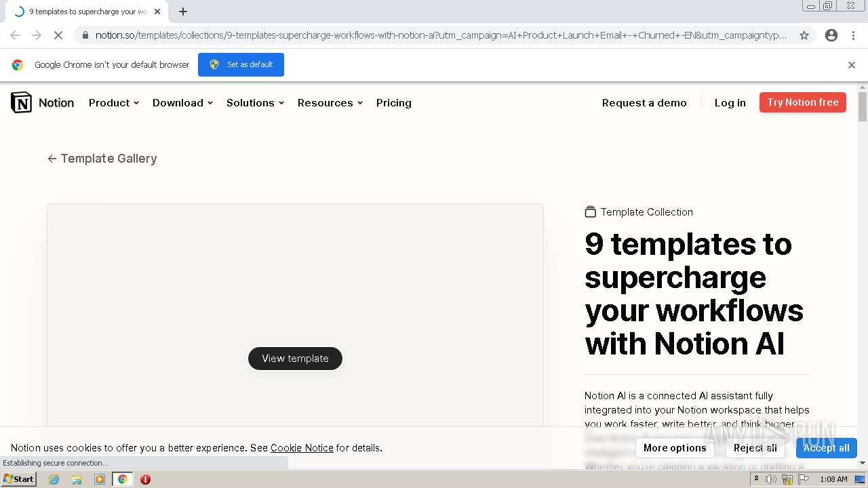The image size is (868, 488).
Task: Bookmark this page with the star icon
Action: (x=804, y=35)
